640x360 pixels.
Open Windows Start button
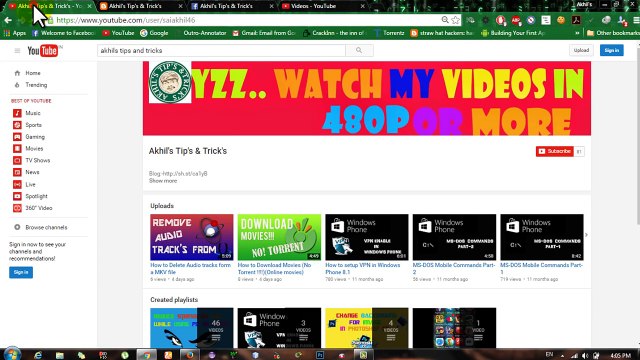pos(11,354)
